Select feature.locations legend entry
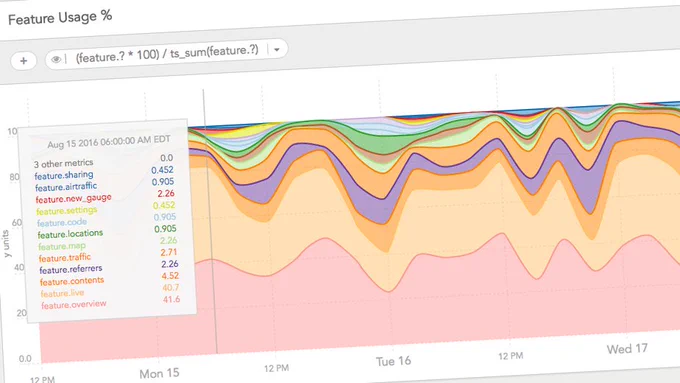Viewport: 680px width, 383px height. [70, 234]
